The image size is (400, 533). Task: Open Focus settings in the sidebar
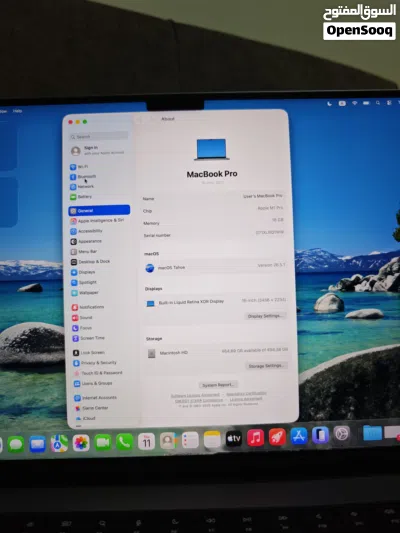pyautogui.click(x=82, y=328)
